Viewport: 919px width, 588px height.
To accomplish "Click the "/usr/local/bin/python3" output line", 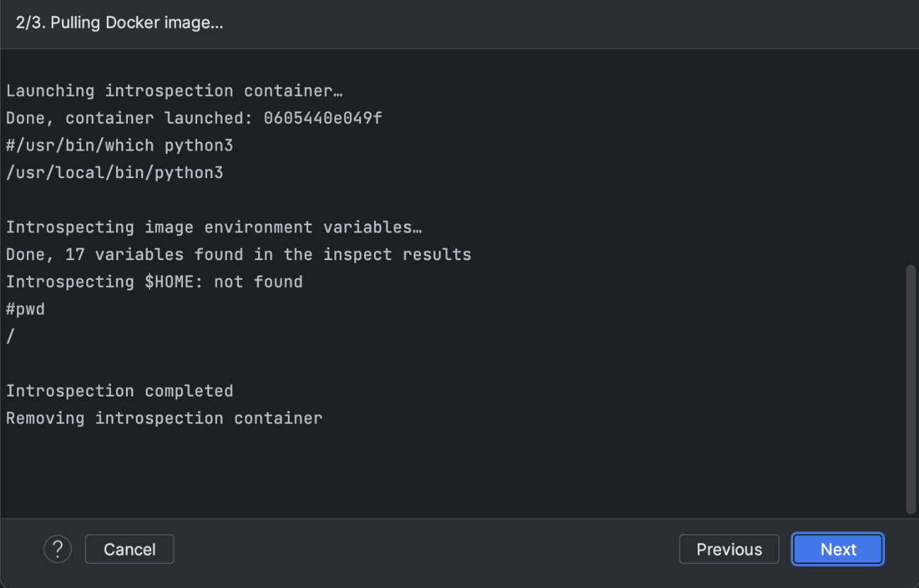I will 115,172.
